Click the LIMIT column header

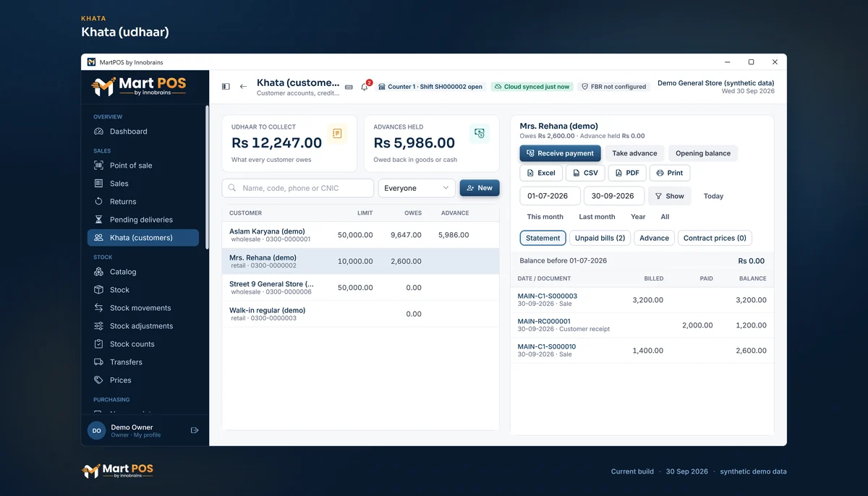(365, 213)
